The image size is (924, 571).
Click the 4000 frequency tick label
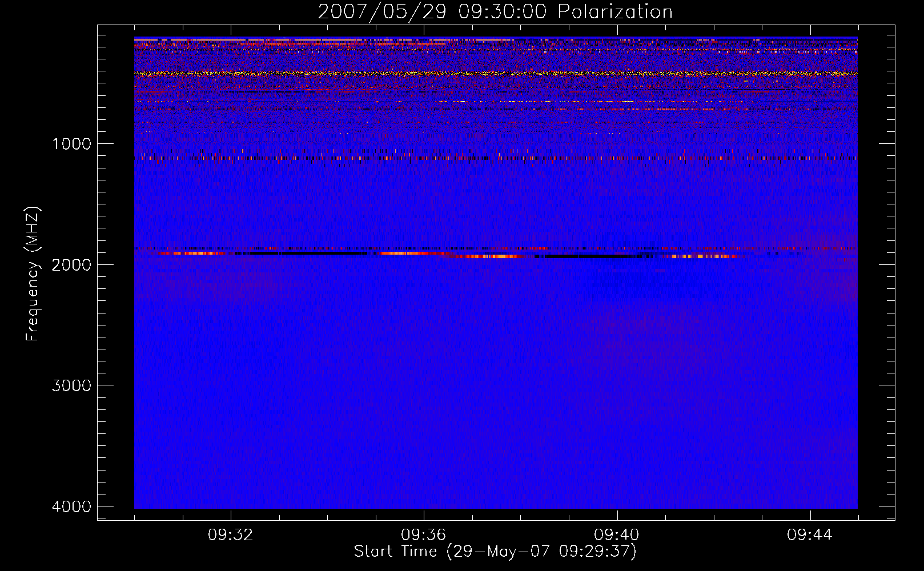coord(72,506)
